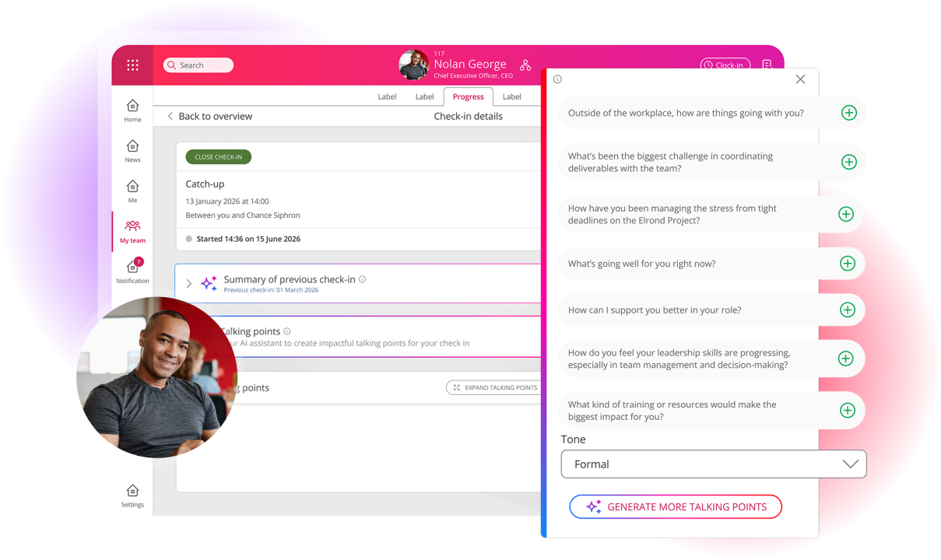The width and height of the screenshot is (941, 560).
Task: Add question about workplace wellbeing via plus icon
Action: [x=847, y=113]
